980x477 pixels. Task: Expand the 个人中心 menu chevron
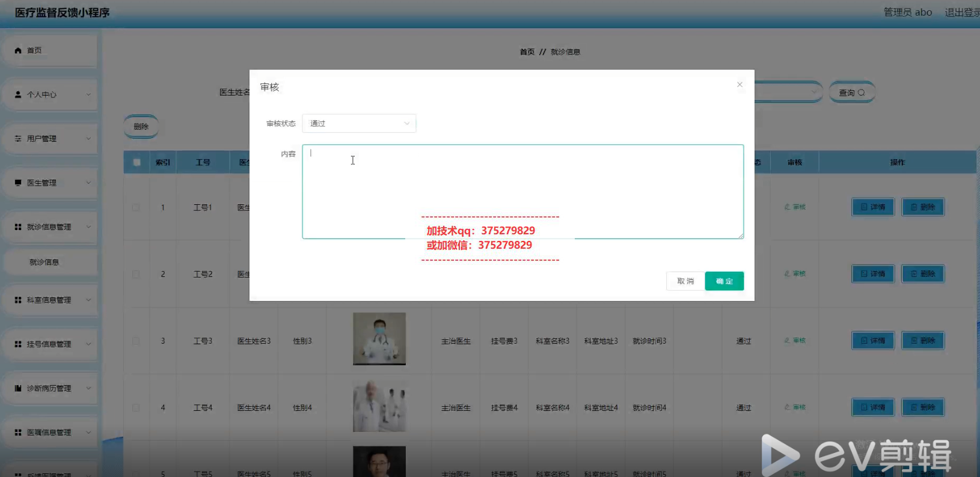click(x=88, y=94)
